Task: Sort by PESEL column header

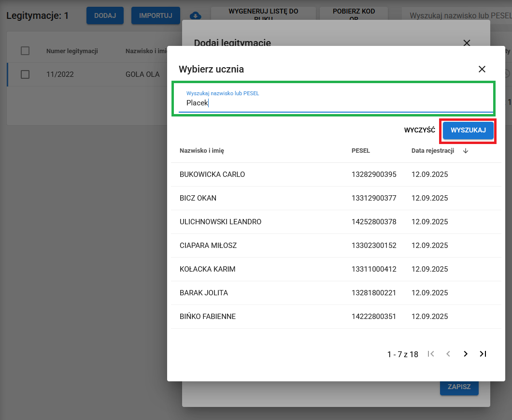Action: [360, 151]
